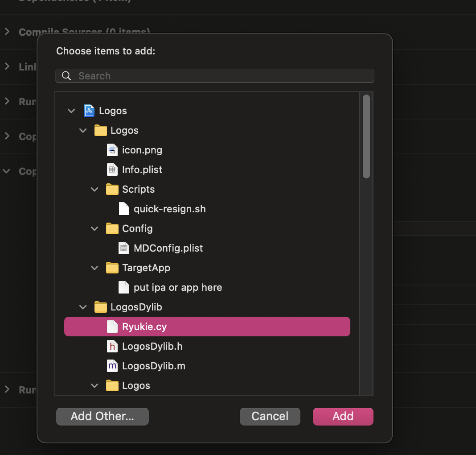Viewport: 476px width, 455px height.
Task: Click the Info.plist file icon
Action: [x=112, y=170]
